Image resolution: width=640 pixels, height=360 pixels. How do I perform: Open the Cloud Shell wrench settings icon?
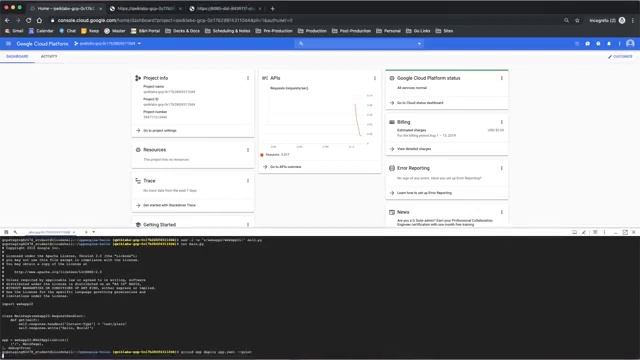(16, 232)
